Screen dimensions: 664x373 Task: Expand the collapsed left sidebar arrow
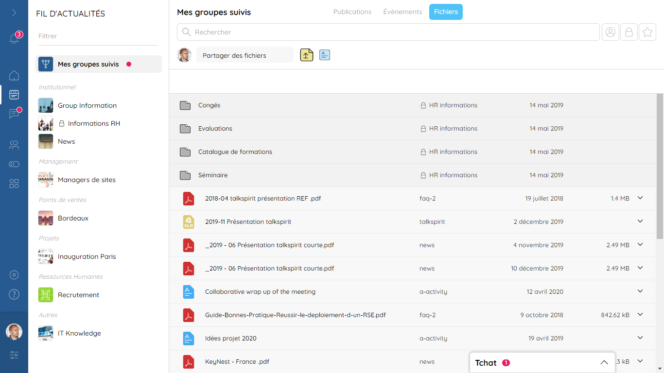[x=14, y=13]
